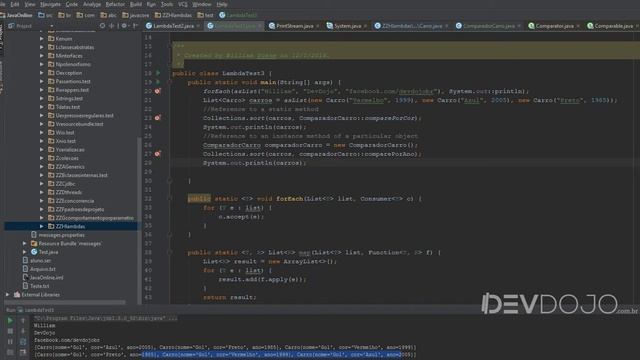640x360 pixels.
Task: Expand the ZZAGenerics folder
Action: coord(42,167)
